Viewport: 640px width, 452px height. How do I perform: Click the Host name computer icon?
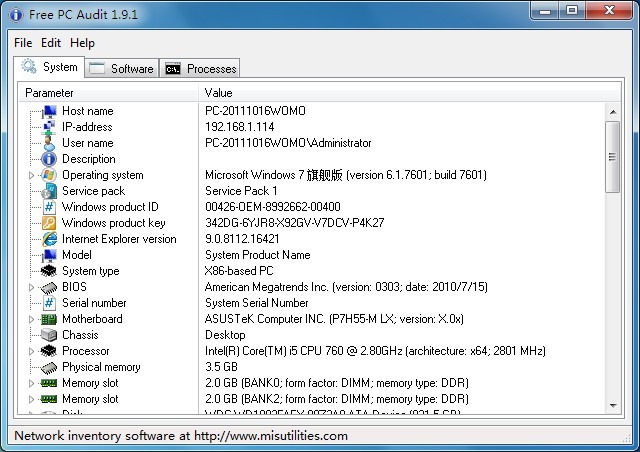[48, 111]
